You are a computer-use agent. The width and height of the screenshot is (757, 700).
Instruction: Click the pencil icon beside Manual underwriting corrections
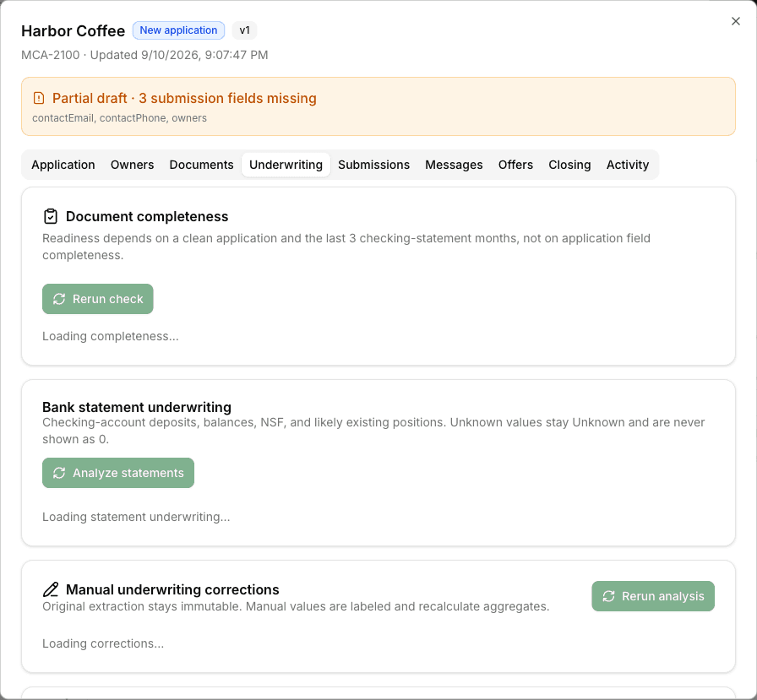[50, 589]
